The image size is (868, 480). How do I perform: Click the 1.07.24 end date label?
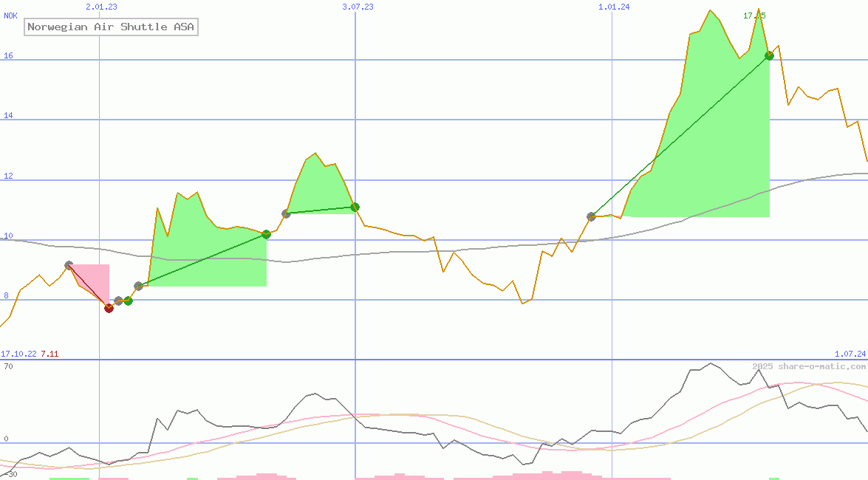click(x=850, y=354)
